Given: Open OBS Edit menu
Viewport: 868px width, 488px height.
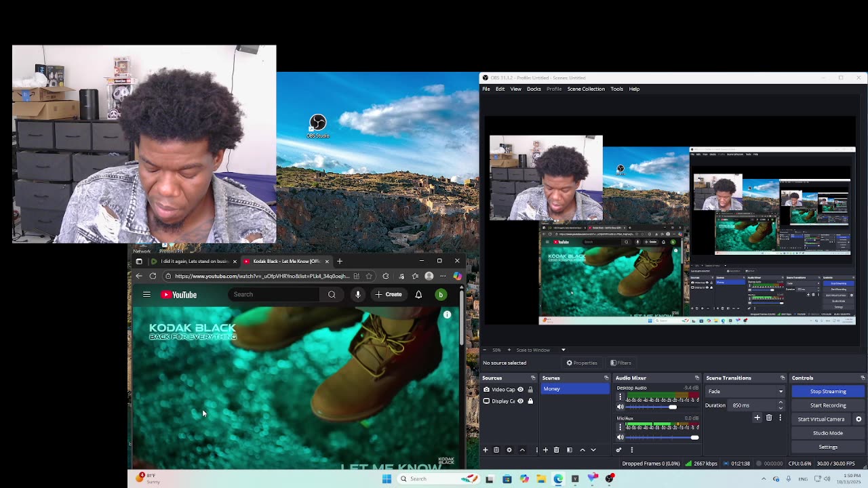Looking at the screenshot, I should (500, 89).
